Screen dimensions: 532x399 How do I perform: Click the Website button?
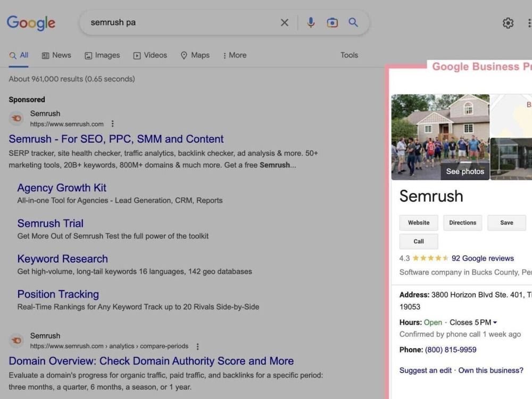(x=418, y=222)
